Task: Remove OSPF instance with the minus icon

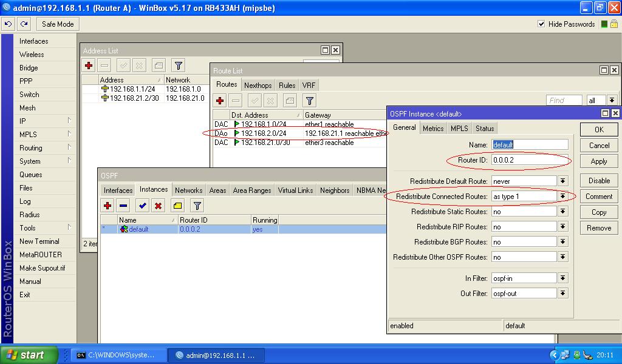Action: point(123,206)
